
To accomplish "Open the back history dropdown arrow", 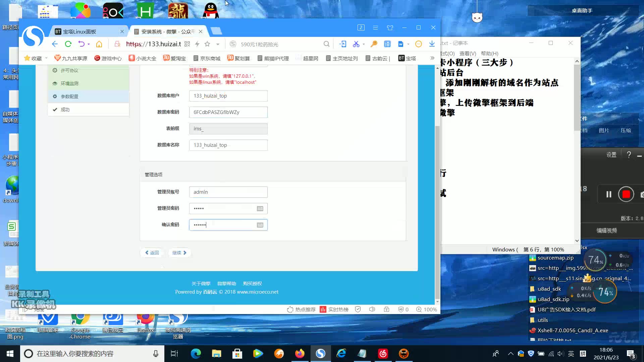I will 88,44.
